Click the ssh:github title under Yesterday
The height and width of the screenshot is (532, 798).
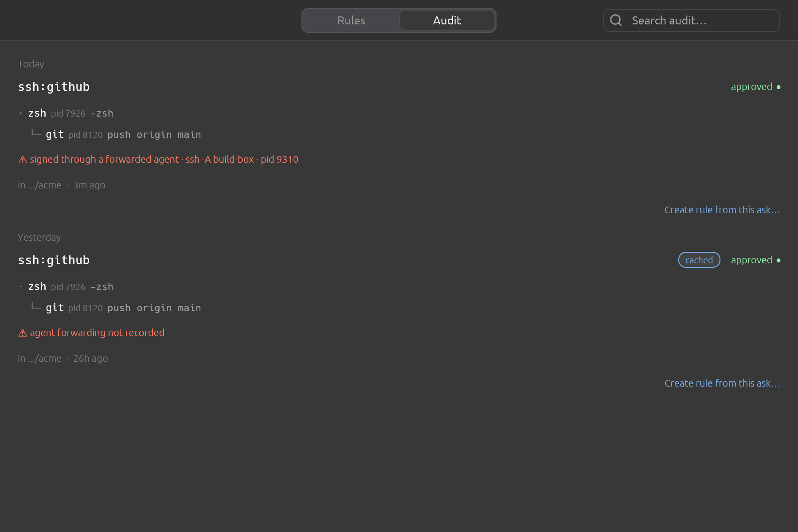(54, 260)
